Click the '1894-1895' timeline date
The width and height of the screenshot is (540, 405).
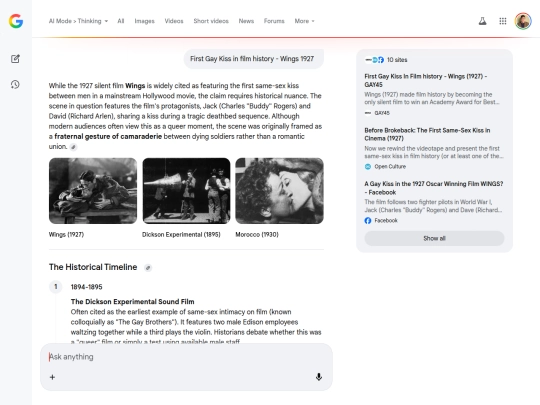tap(86, 287)
